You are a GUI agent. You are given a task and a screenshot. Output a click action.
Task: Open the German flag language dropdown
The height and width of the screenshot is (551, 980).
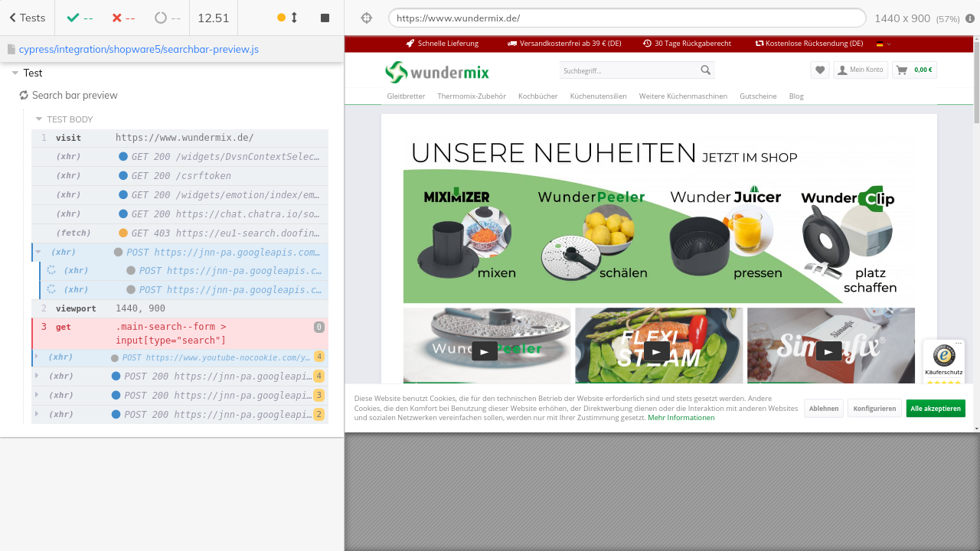(884, 44)
